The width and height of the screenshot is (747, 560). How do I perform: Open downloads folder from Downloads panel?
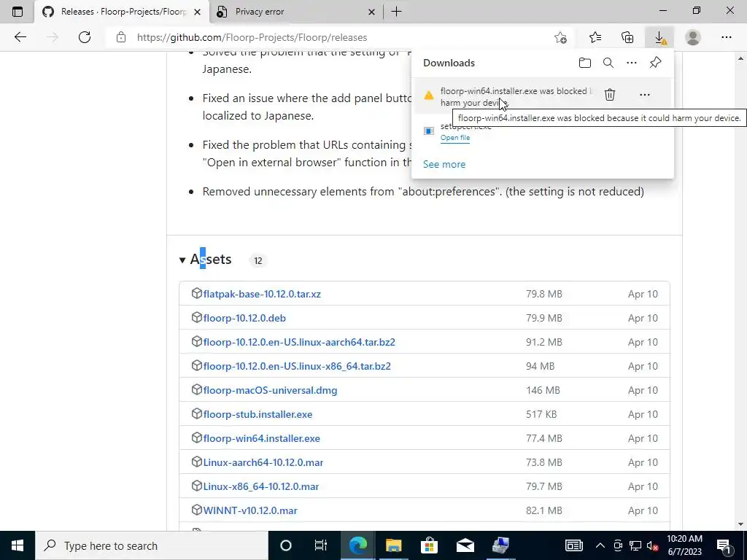[x=585, y=63]
